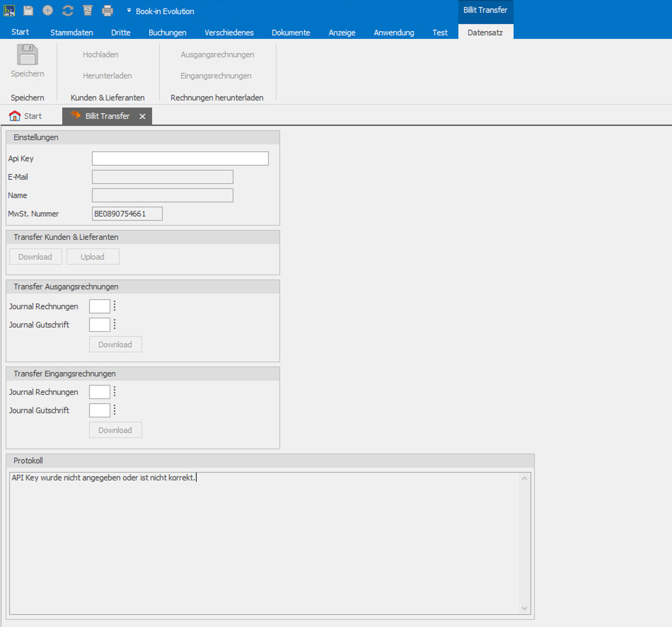Open lookup dots for Eingangsrechnungen Journal Gutschrift
Image resolution: width=672 pixels, height=627 pixels.
click(x=114, y=410)
